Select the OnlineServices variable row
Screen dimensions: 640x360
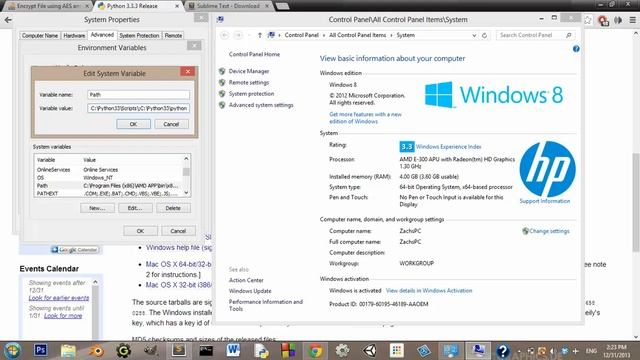pos(108,169)
